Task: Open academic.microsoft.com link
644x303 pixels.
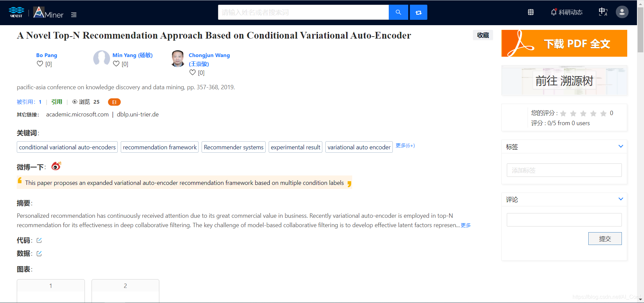Action: pyautogui.click(x=77, y=114)
